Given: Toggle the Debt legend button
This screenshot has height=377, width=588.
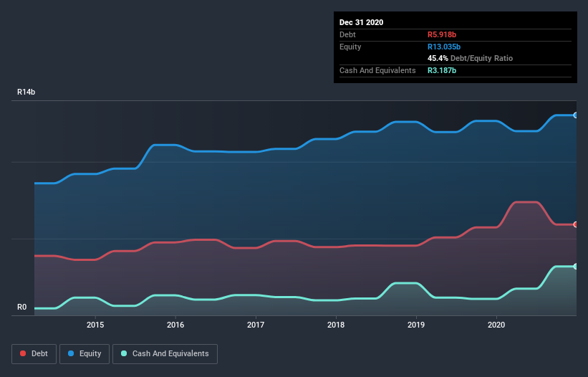Looking at the screenshot, I should coord(34,354).
